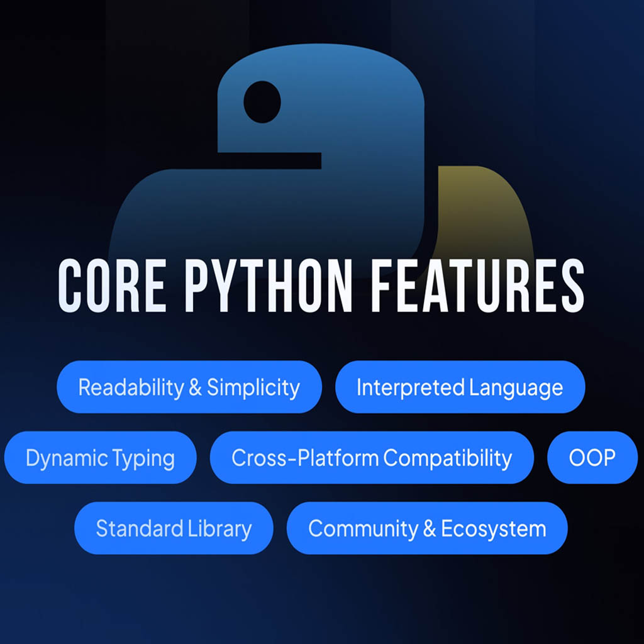Open the Standard Library pill

(174, 528)
